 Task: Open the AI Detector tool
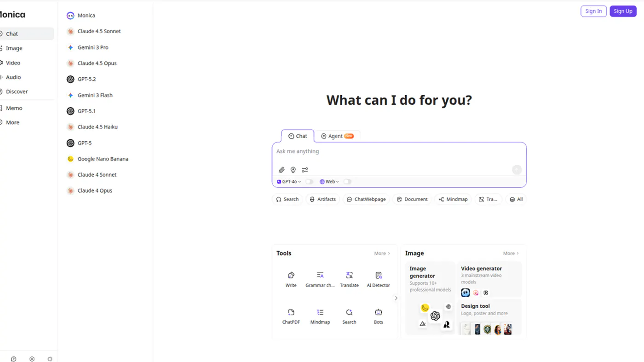[379, 279]
